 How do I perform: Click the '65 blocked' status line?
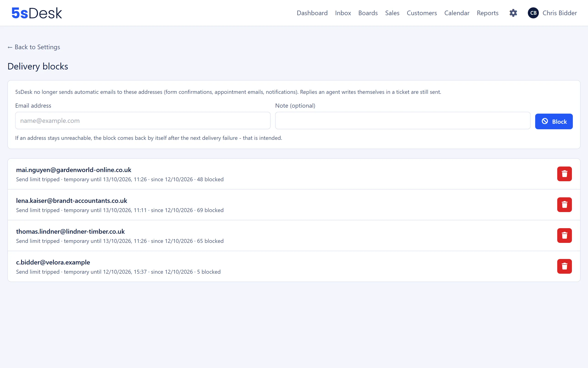(120, 241)
